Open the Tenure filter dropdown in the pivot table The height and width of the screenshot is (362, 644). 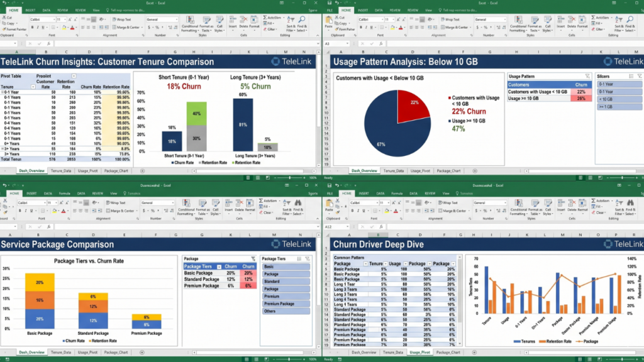(x=33, y=87)
